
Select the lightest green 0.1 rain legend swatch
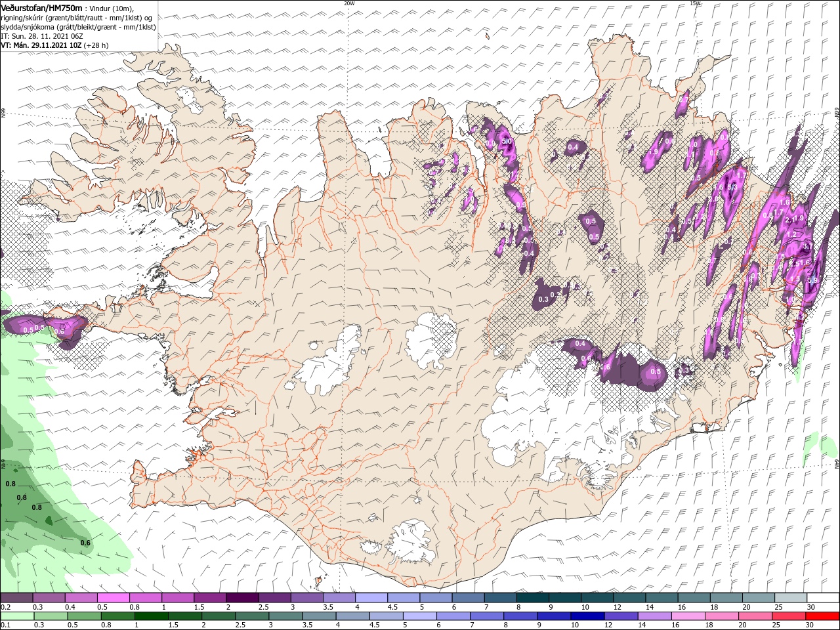[x=16, y=616]
